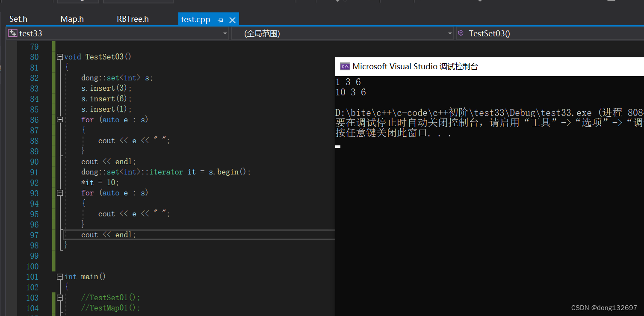Select the test.cpp tab
Image resolution: width=644 pixels, height=316 pixels.
pos(195,19)
